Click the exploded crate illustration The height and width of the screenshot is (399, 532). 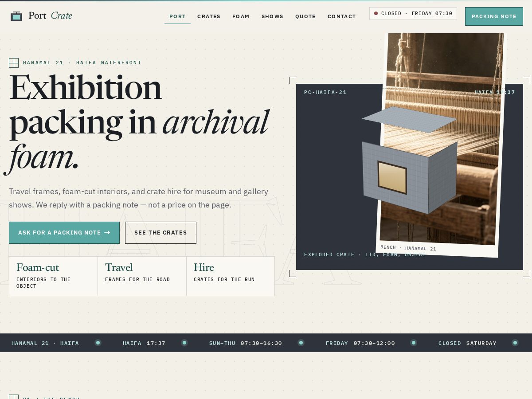click(410, 160)
